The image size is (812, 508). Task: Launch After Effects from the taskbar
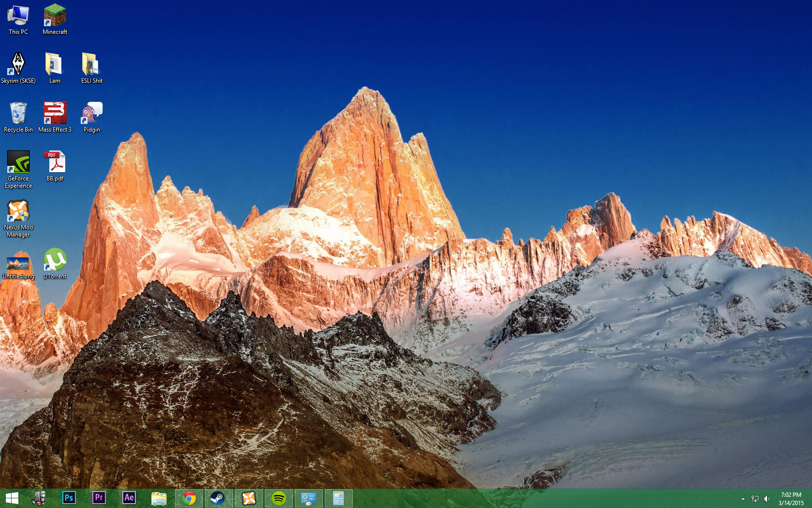point(129,498)
